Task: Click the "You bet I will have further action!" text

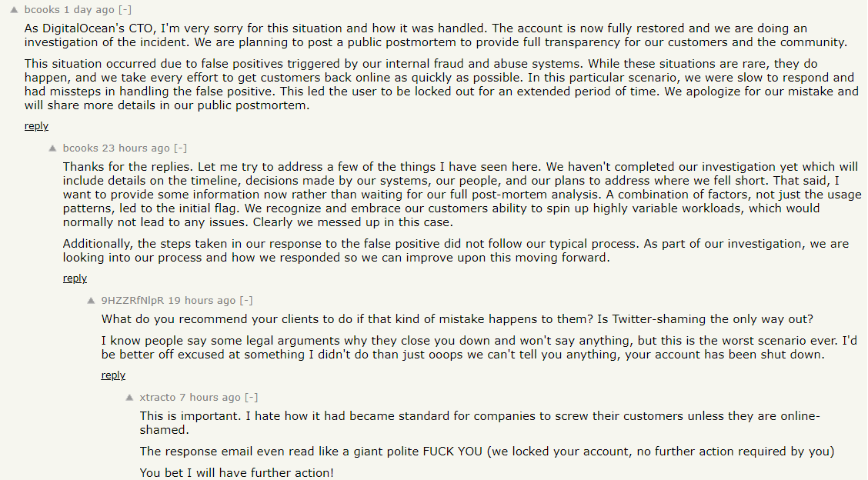Action: point(237,472)
